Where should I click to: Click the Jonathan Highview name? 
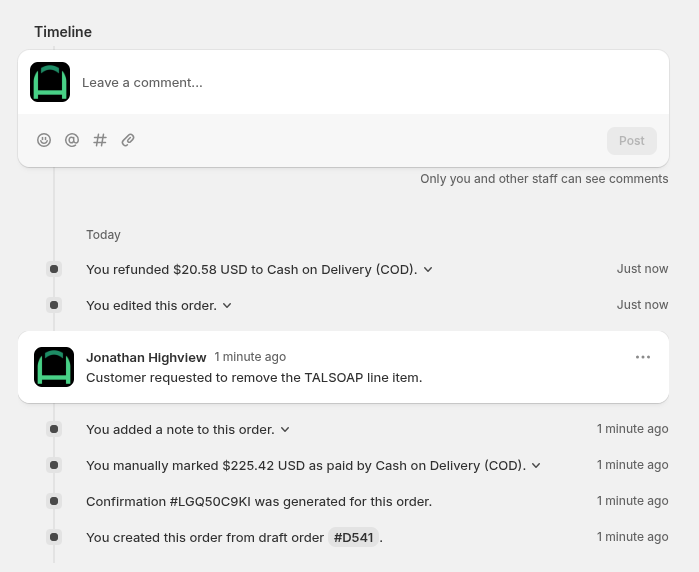[x=146, y=357]
